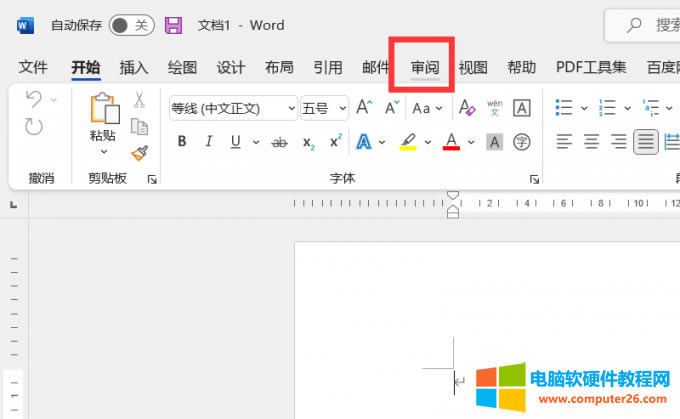Click the 粘贴 (Paste) button
This screenshot has width=680, height=419.
[x=103, y=118]
